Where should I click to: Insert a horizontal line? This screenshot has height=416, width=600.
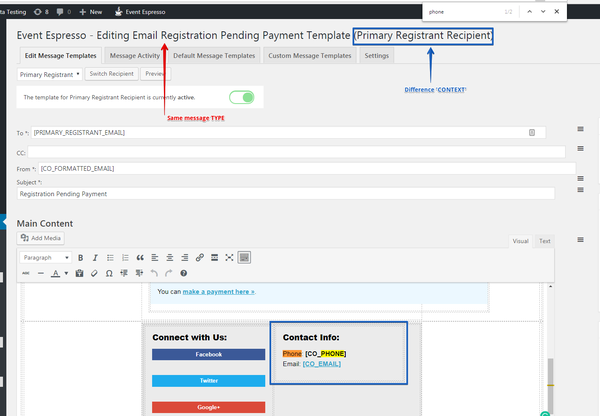(x=41, y=273)
